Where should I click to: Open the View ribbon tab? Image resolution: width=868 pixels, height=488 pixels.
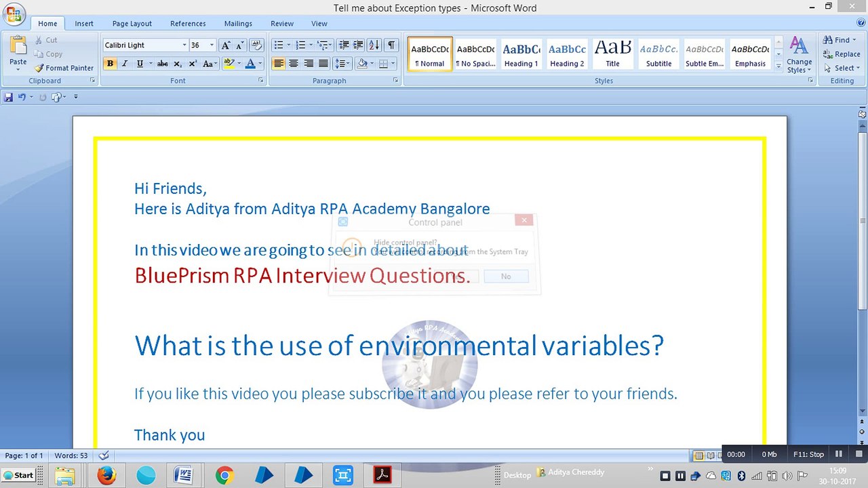click(319, 24)
